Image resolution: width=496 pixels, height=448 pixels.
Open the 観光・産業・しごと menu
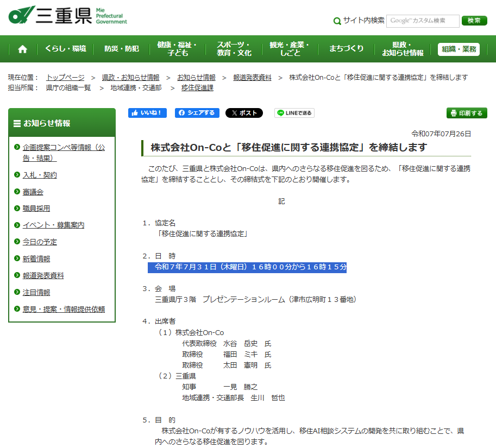[x=290, y=49]
